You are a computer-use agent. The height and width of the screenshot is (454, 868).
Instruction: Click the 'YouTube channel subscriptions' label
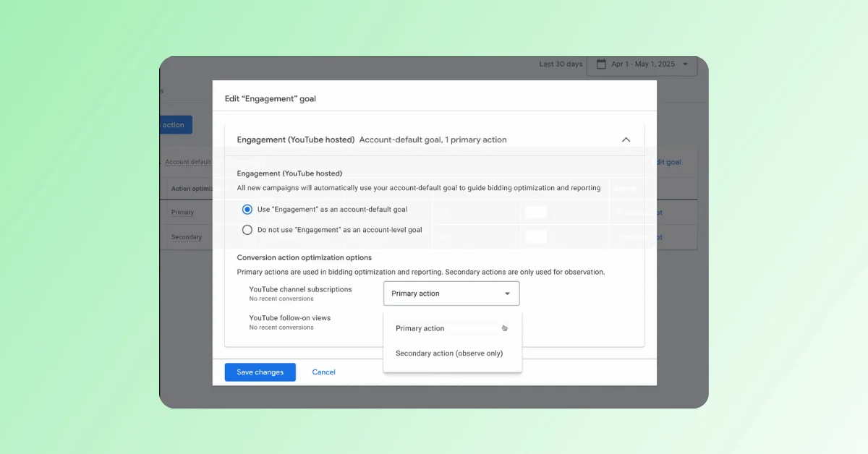(x=300, y=289)
